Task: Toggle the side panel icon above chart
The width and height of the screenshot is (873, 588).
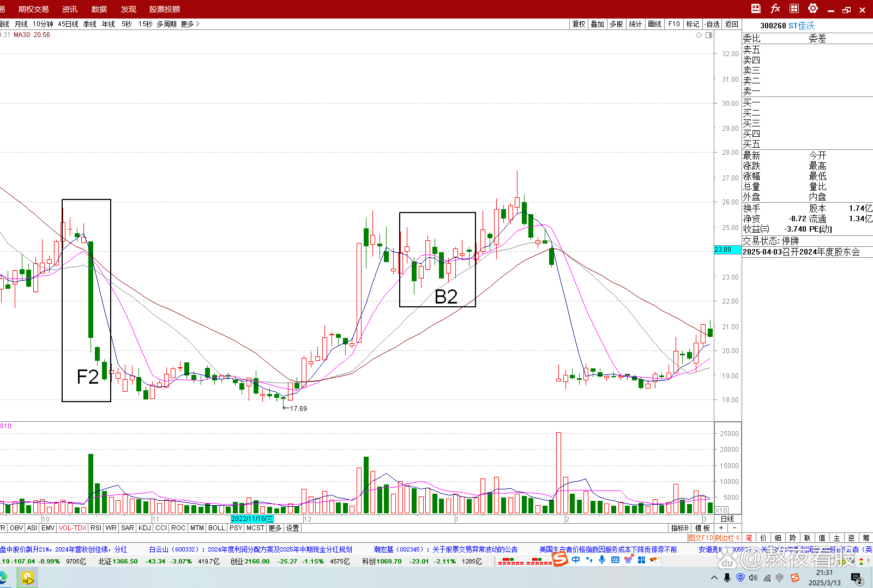Action: (709, 35)
